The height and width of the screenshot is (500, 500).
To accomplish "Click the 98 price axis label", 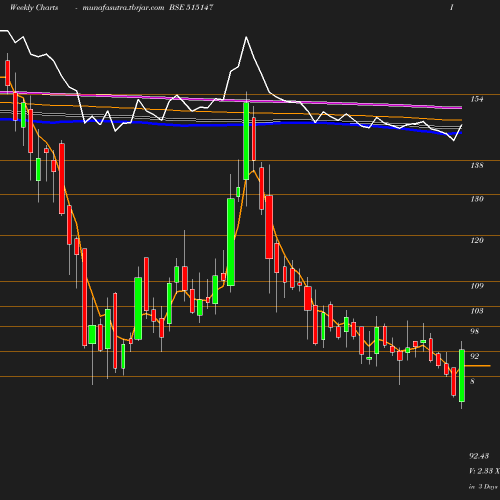I will 474,331.
